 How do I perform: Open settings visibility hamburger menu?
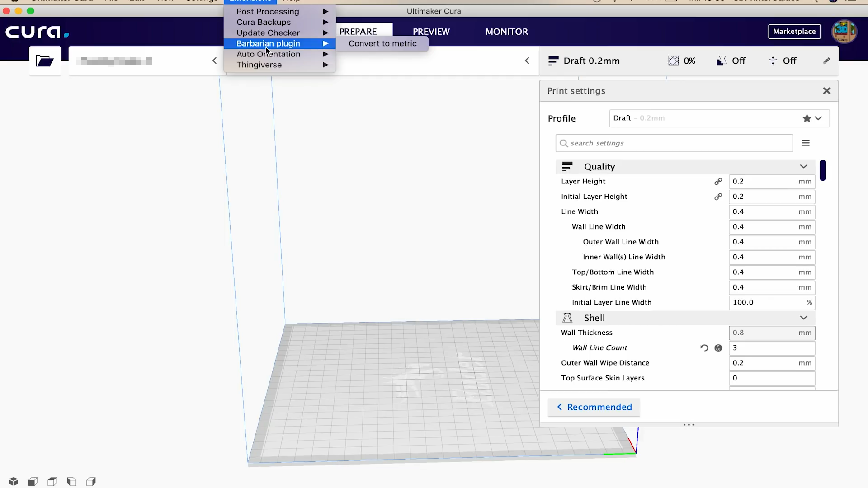tap(806, 143)
